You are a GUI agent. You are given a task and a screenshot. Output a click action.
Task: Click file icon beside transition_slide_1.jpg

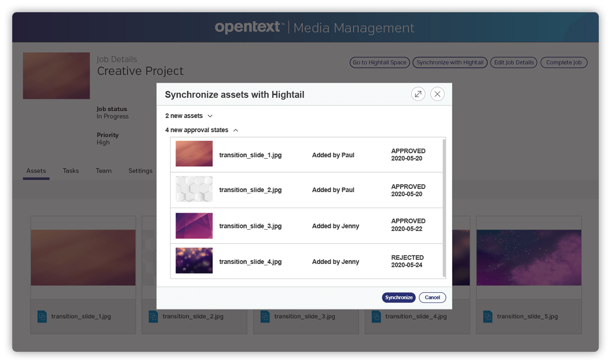tap(42, 317)
